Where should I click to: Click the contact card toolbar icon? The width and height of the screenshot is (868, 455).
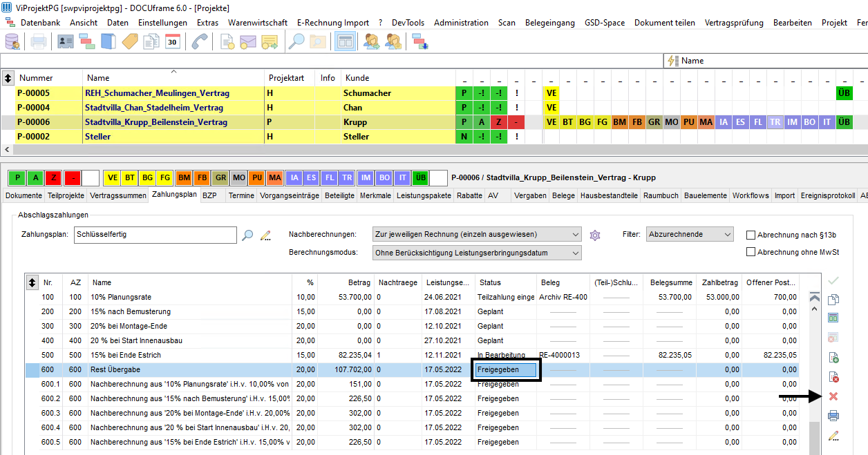[66, 41]
